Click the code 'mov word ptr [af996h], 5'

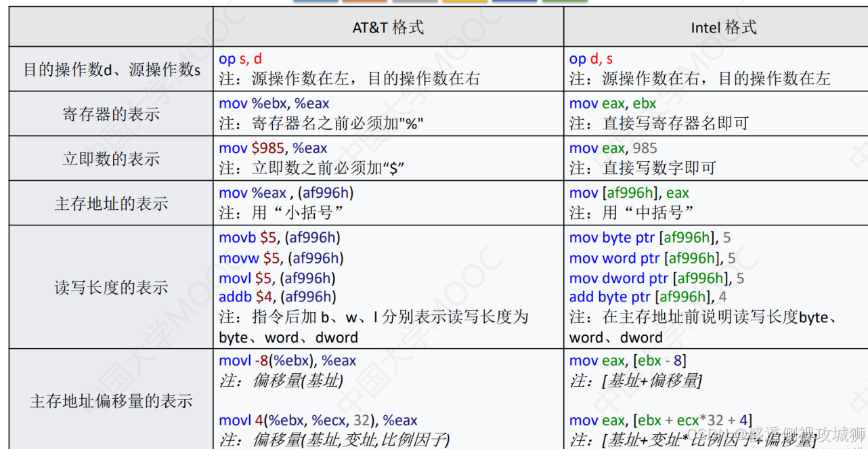[653, 258]
